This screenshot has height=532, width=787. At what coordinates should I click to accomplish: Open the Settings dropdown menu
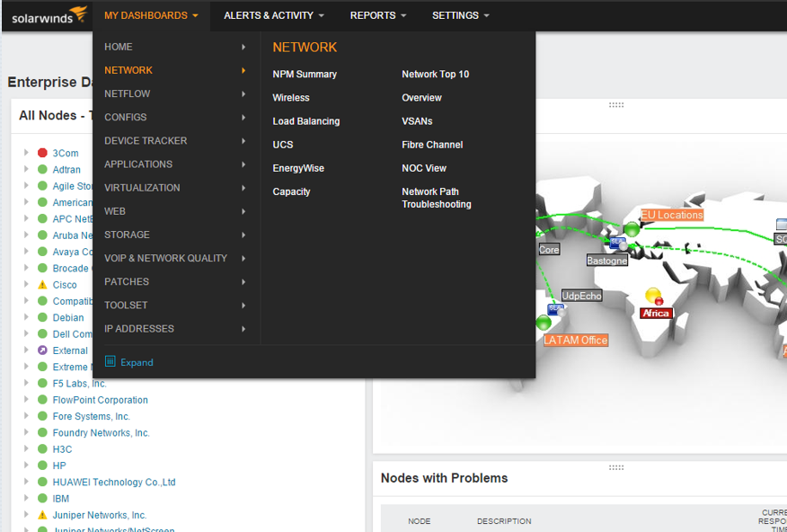[x=460, y=15]
